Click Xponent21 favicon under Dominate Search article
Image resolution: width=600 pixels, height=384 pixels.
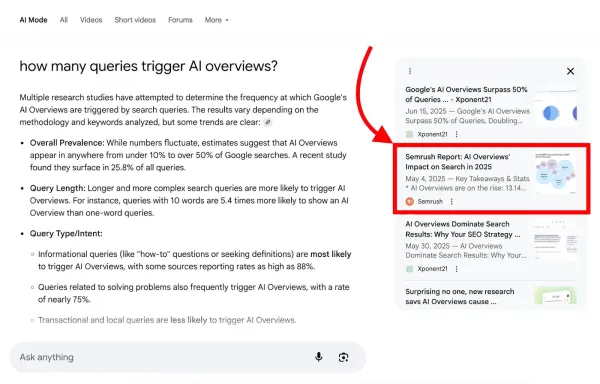tap(409, 269)
